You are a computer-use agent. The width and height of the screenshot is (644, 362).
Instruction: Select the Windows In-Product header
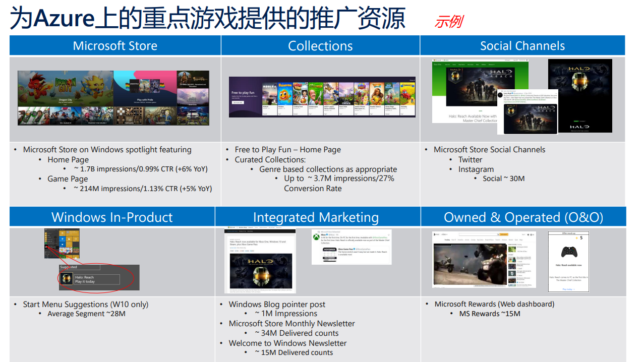[112, 217]
